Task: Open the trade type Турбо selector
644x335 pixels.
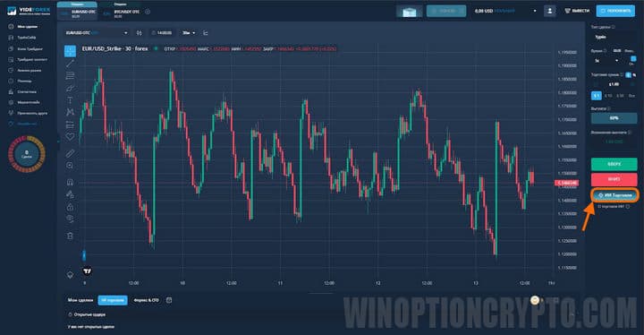Action: point(614,37)
